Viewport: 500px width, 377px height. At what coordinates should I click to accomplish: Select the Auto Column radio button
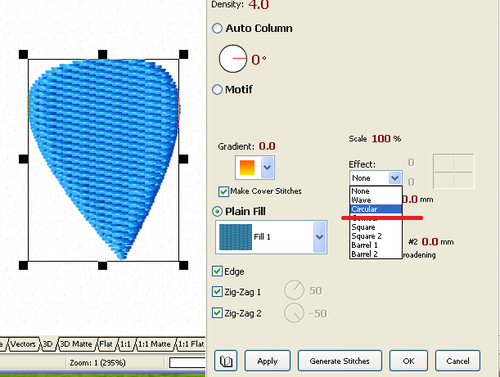pyautogui.click(x=217, y=28)
